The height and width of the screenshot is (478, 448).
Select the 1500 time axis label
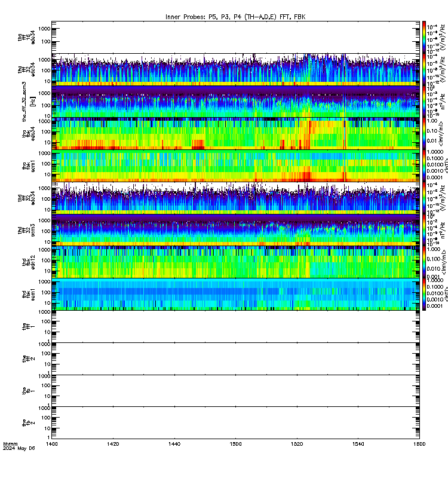coord(235,444)
